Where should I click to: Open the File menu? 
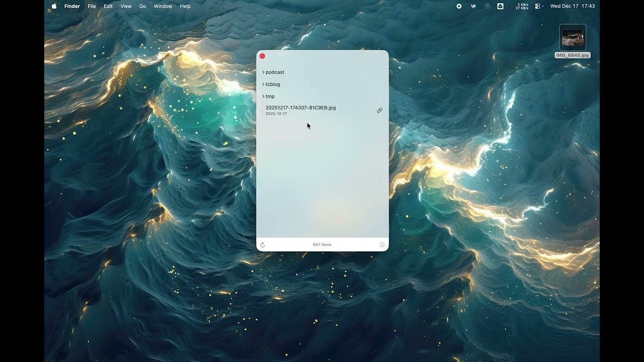tap(92, 6)
